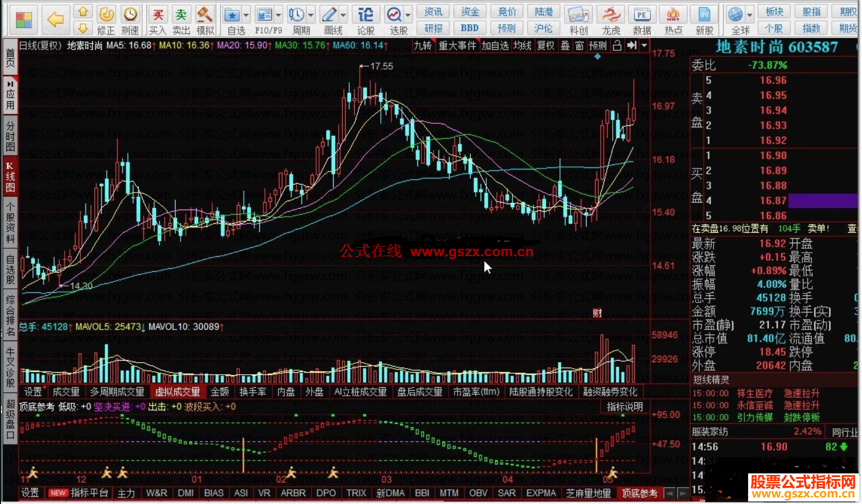Screen dimensions: 862x504
Task: Click the lock icon on chart toolbar
Action: pyautogui.click(x=617, y=46)
